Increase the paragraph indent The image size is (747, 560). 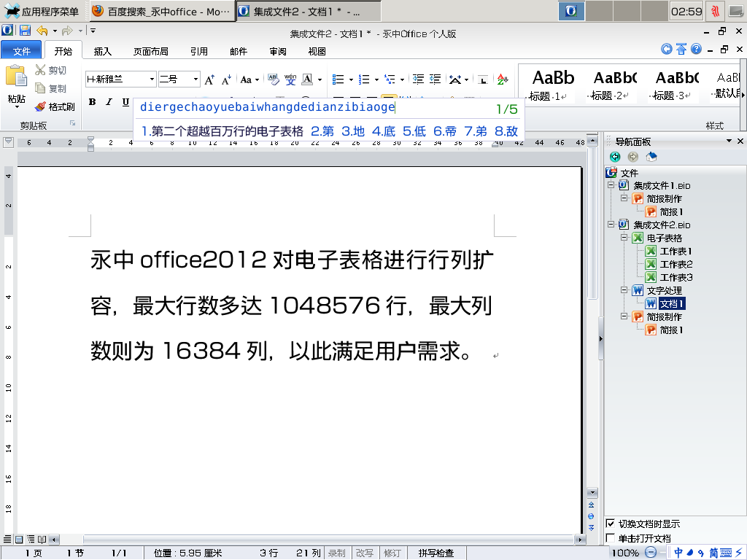coord(436,79)
